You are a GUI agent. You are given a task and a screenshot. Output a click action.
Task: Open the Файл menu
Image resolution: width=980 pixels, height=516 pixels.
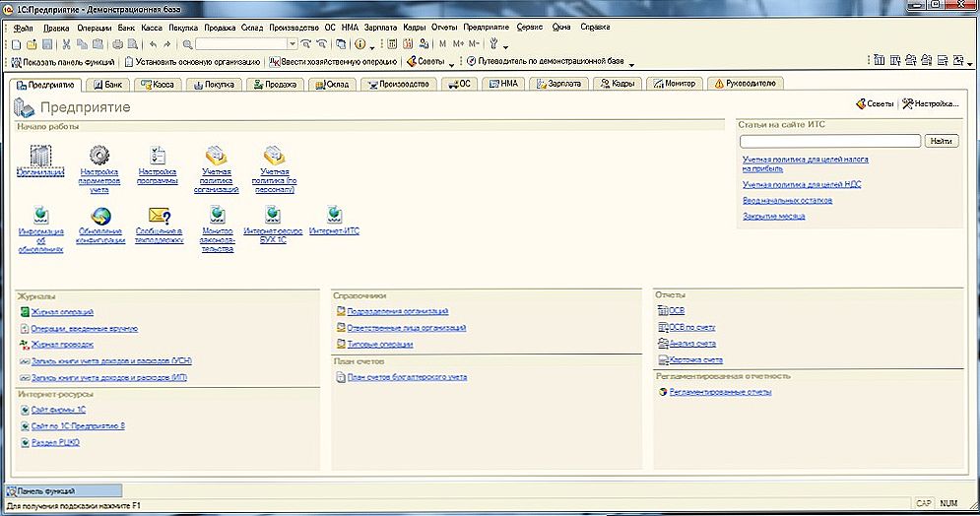(23, 28)
